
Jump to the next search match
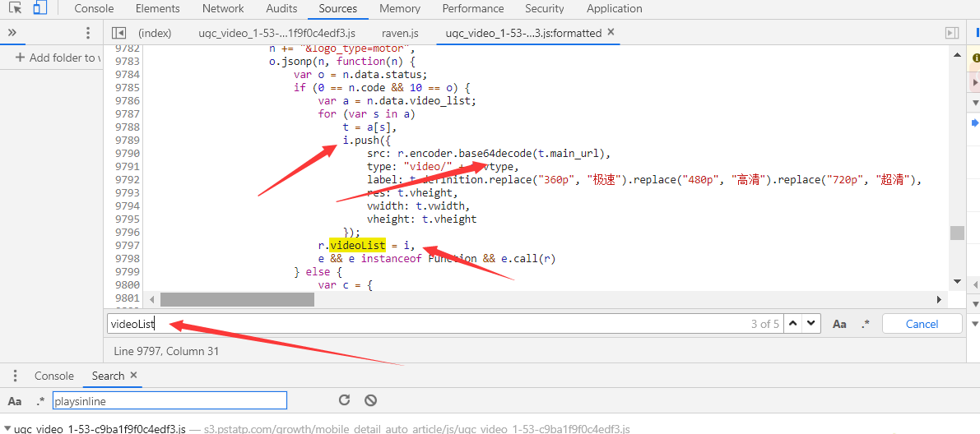pos(810,324)
